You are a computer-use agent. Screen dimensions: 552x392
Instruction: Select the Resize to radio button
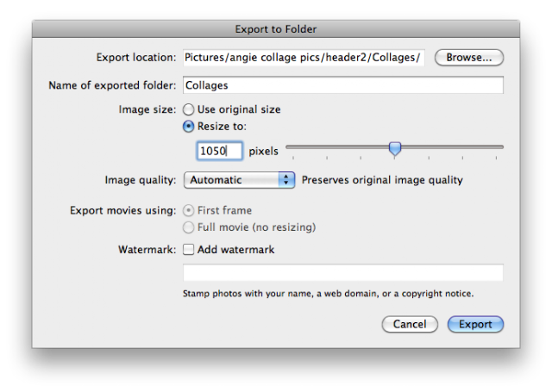pyautogui.click(x=188, y=126)
